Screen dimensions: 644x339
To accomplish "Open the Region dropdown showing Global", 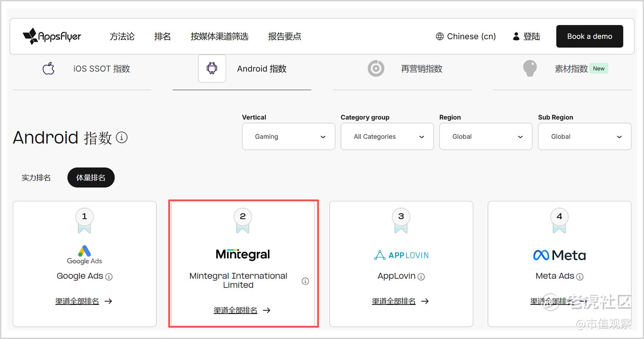I will [486, 137].
